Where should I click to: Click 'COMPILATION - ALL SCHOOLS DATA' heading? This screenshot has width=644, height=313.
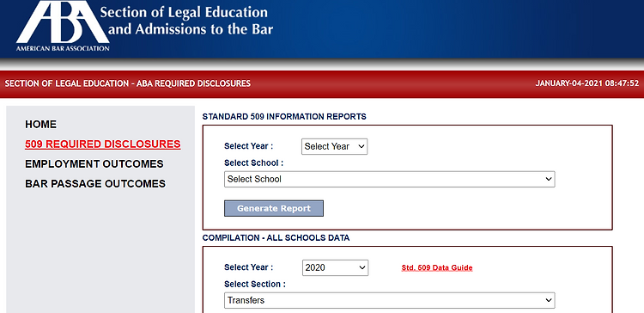(276, 237)
